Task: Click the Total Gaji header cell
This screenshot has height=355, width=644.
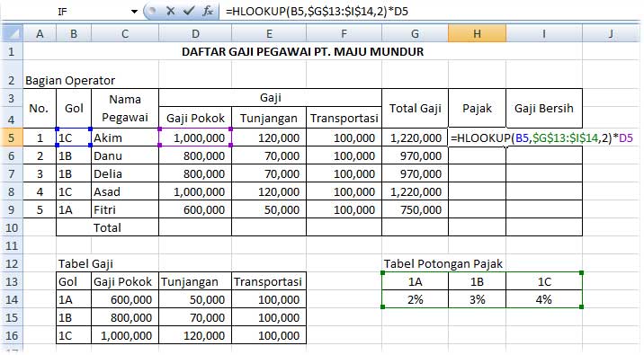Action: (416, 109)
